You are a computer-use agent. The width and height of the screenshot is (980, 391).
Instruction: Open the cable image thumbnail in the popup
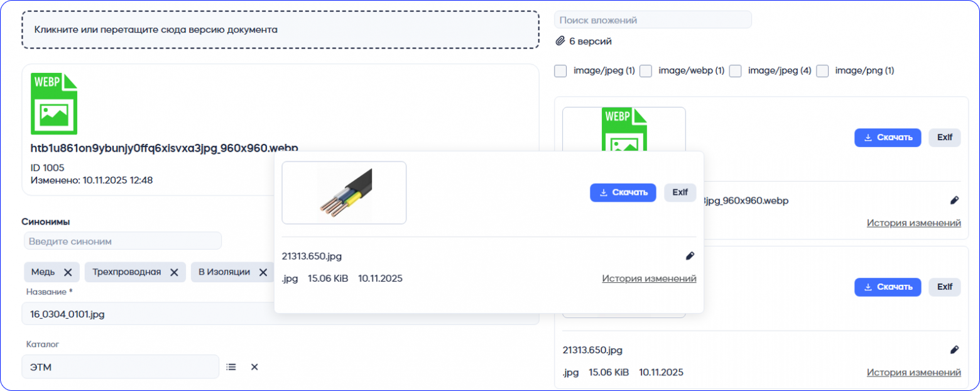[344, 192]
